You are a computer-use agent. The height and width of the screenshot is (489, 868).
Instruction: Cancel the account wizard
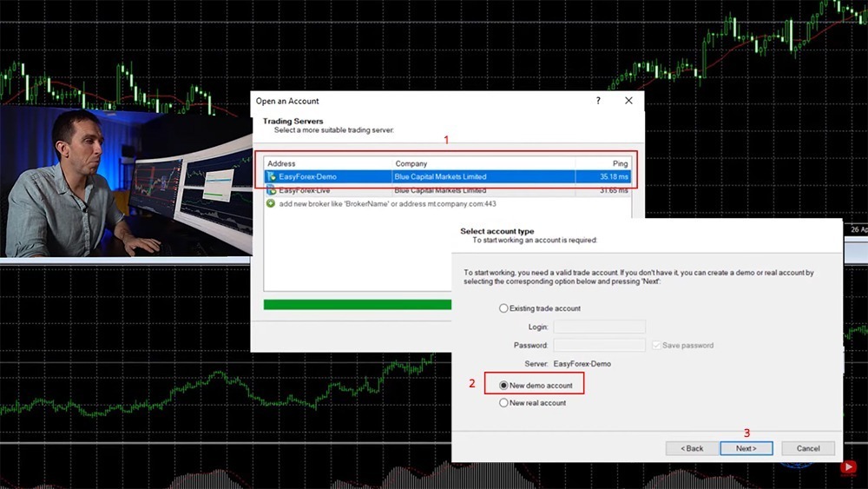point(808,448)
